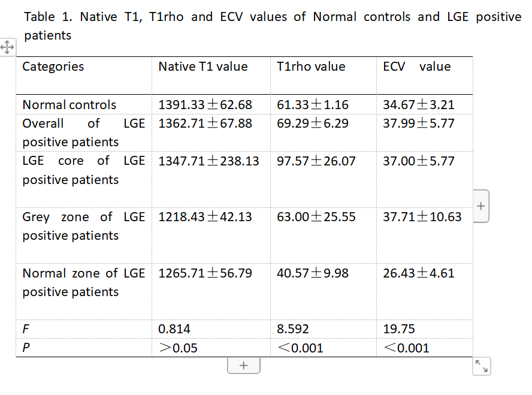Select the Categories header cell

click(x=53, y=67)
